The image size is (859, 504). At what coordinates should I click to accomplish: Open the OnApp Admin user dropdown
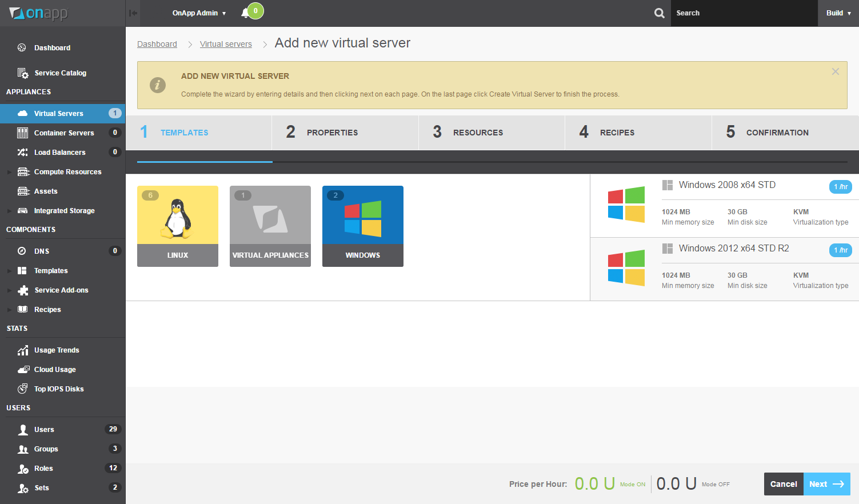pyautogui.click(x=199, y=13)
